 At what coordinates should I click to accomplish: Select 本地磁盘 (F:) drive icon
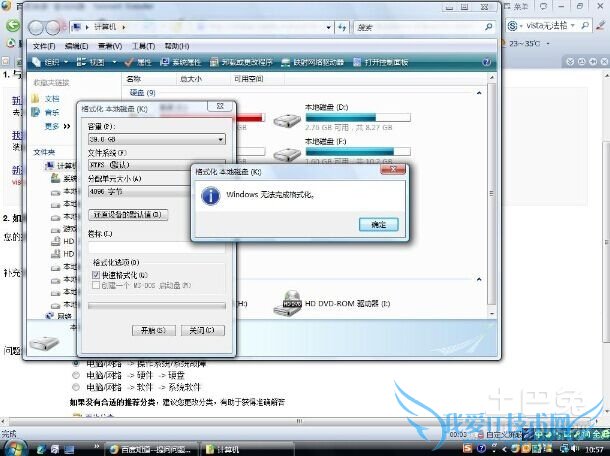(287, 155)
